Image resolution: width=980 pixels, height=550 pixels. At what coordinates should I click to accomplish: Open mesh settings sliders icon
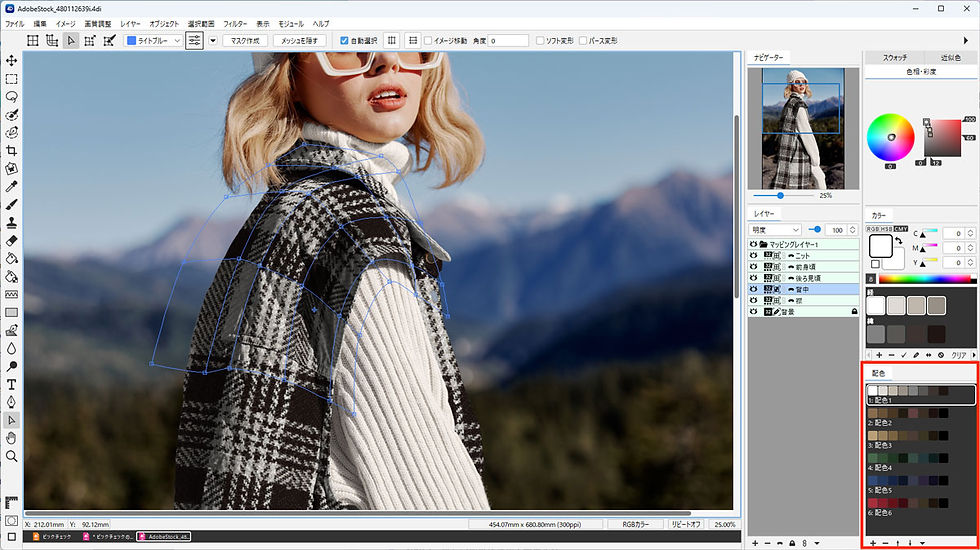(194, 41)
